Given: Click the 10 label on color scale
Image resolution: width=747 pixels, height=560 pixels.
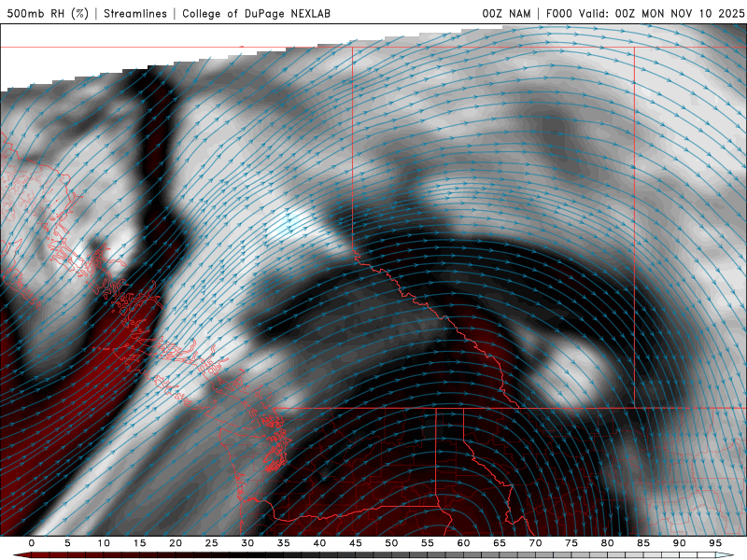Looking at the screenshot, I should (x=104, y=543).
